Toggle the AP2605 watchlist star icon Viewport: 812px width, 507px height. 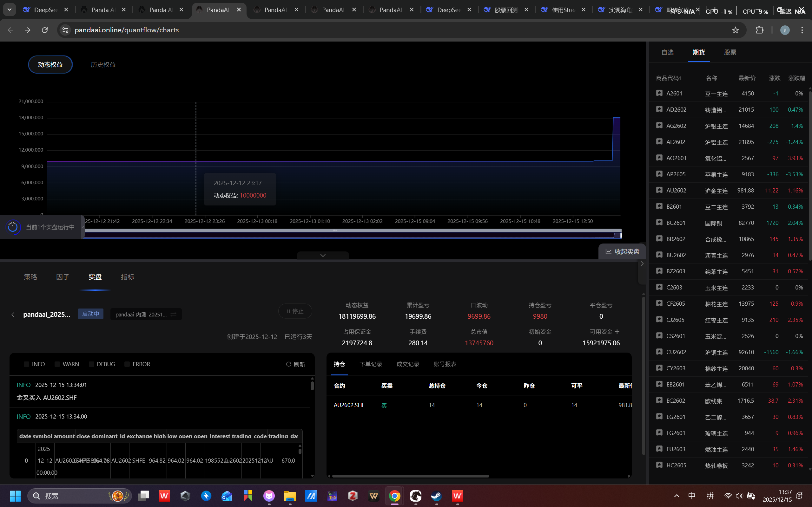659,174
